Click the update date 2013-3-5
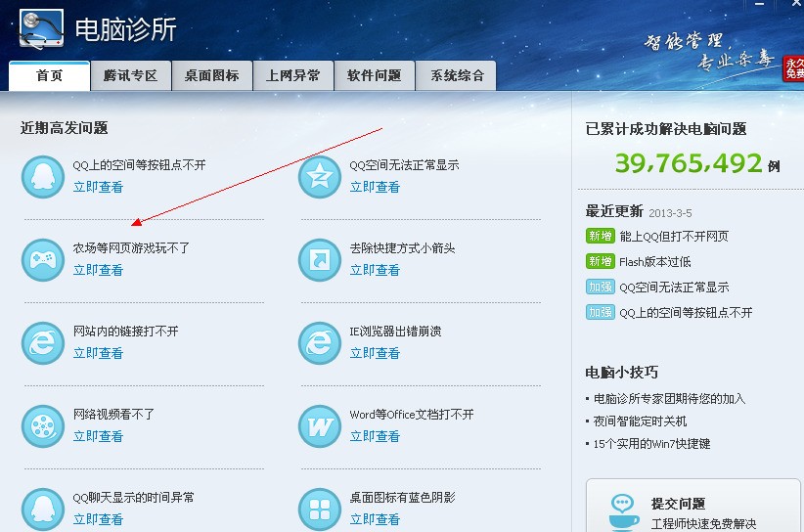804x532 pixels. click(670, 213)
